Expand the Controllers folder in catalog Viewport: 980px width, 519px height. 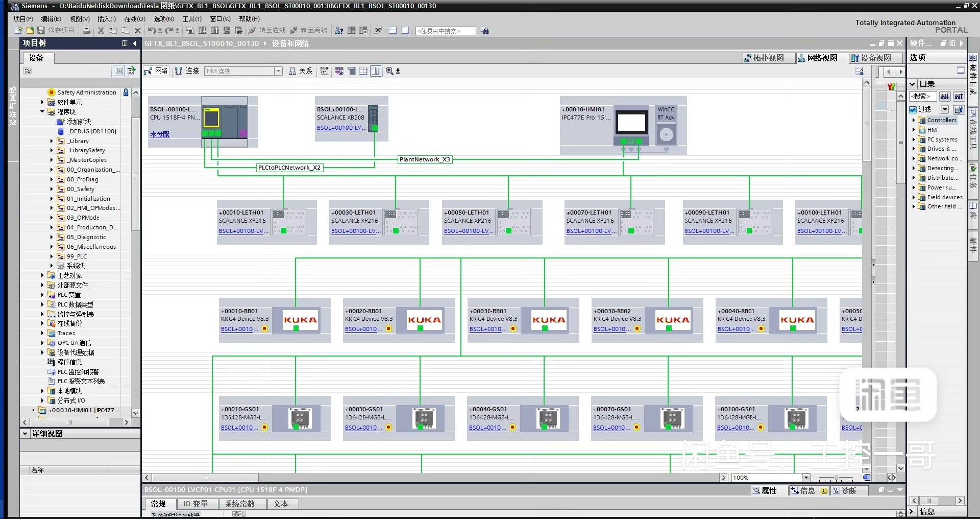click(913, 120)
